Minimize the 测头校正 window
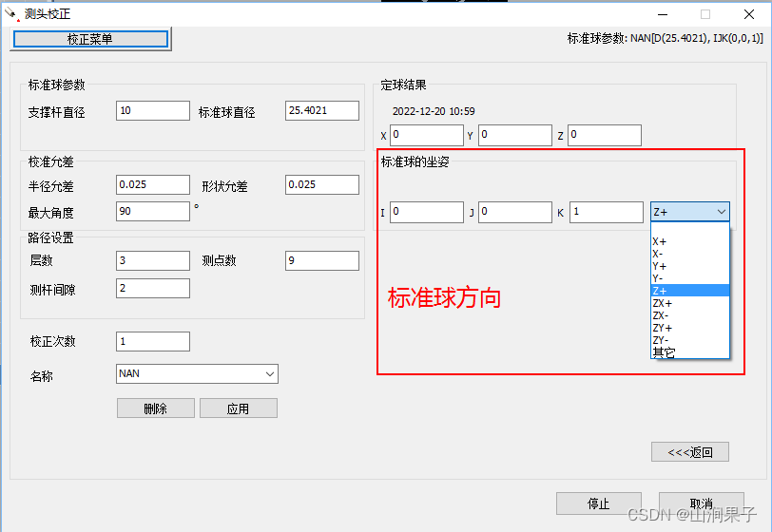Viewport: 772px width, 532px height. (663, 14)
